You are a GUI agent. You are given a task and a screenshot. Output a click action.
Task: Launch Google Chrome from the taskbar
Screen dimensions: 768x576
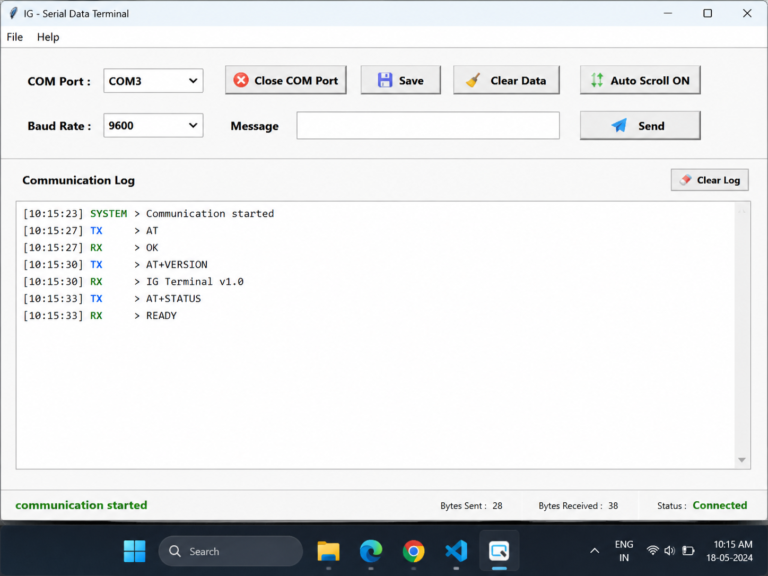coord(413,551)
